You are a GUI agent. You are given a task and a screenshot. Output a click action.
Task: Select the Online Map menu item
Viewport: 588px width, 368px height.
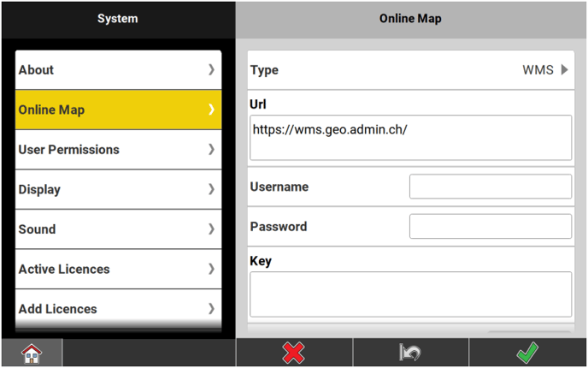pyautogui.click(x=118, y=110)
